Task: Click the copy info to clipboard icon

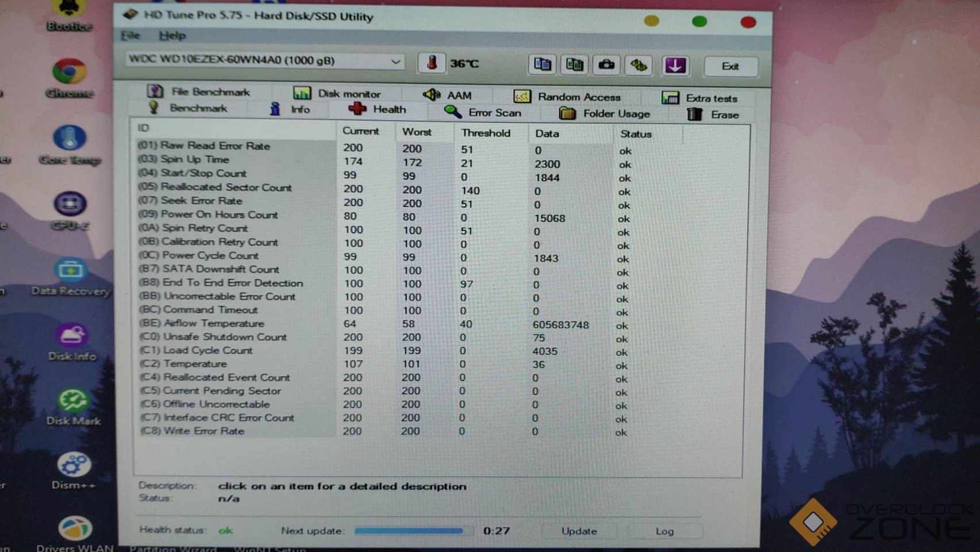Action: pyautogui.click(x=542, y=64)
